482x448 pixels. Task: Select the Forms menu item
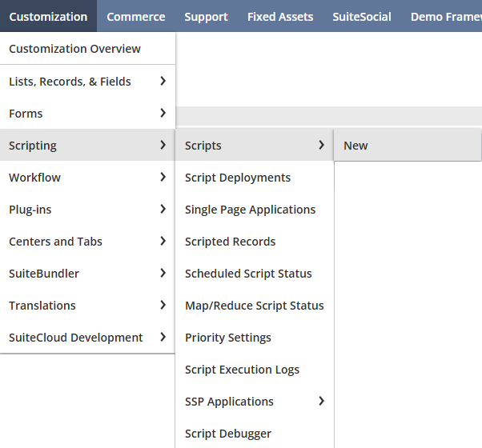point(87,114)
